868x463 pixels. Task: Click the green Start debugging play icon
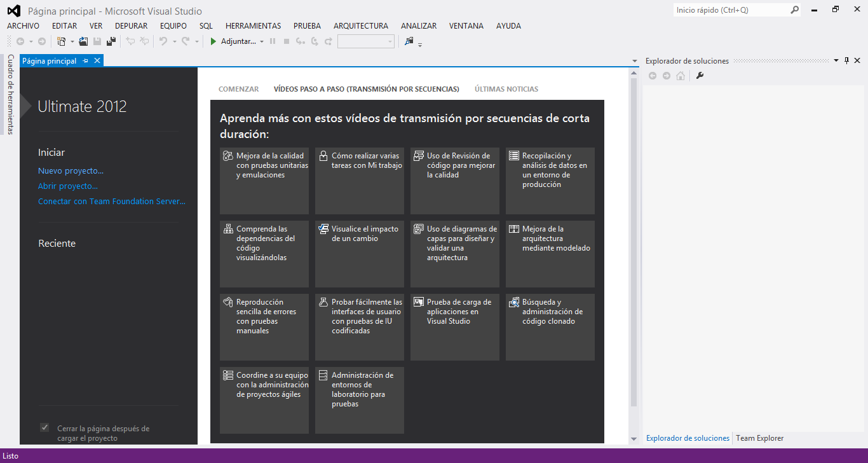(x=214, y=41)
